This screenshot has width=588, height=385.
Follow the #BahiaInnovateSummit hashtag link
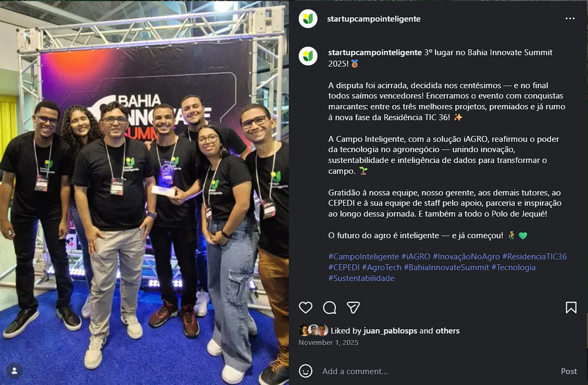pos(446,267)
